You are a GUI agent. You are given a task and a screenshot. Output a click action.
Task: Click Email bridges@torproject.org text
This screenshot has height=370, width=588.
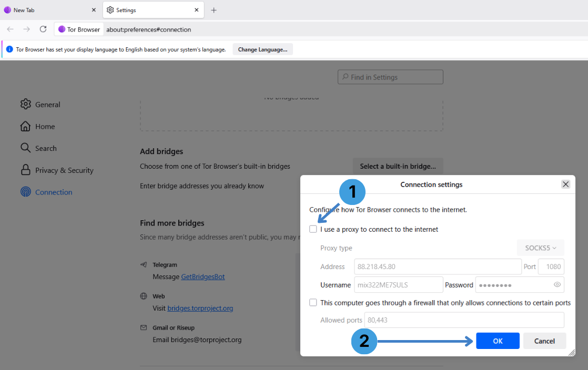pyautogui.click(x=197, y=340)
